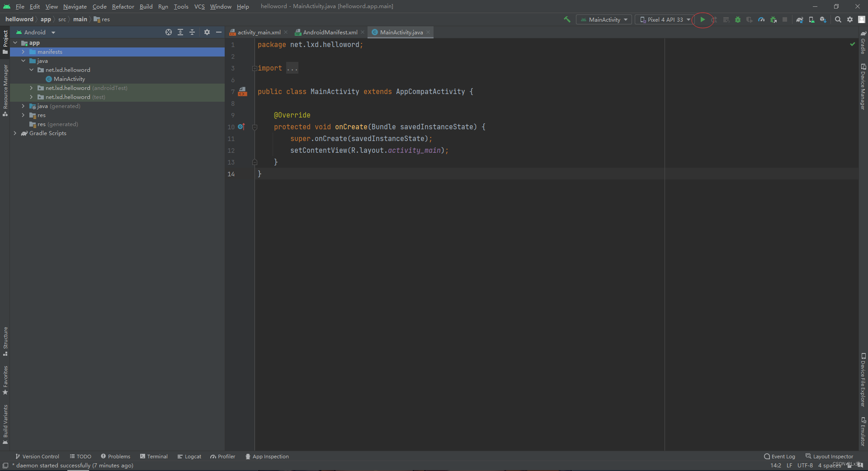
Task: Switch to activity_main.xml editor tab
Action: [x=259, y=32]
